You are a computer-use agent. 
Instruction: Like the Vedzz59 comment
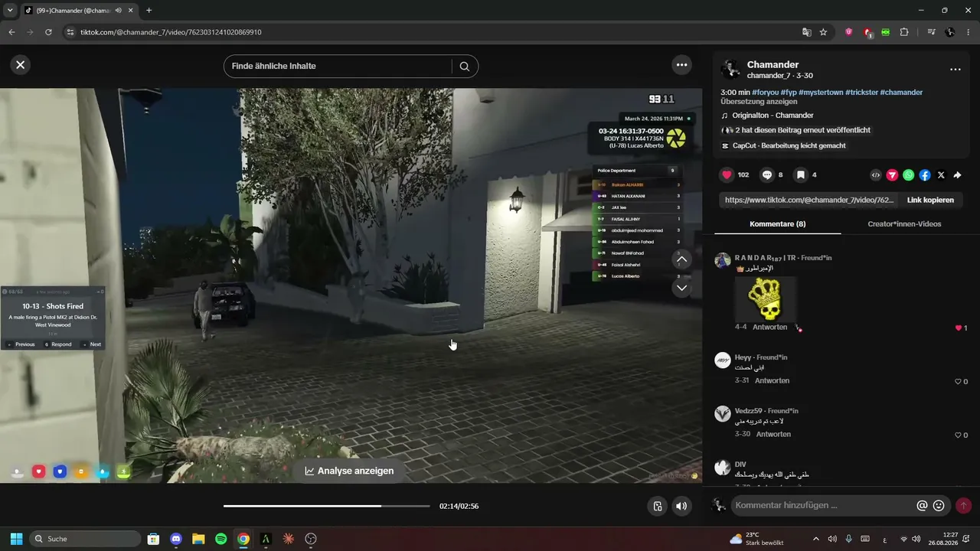click(958, 435)
